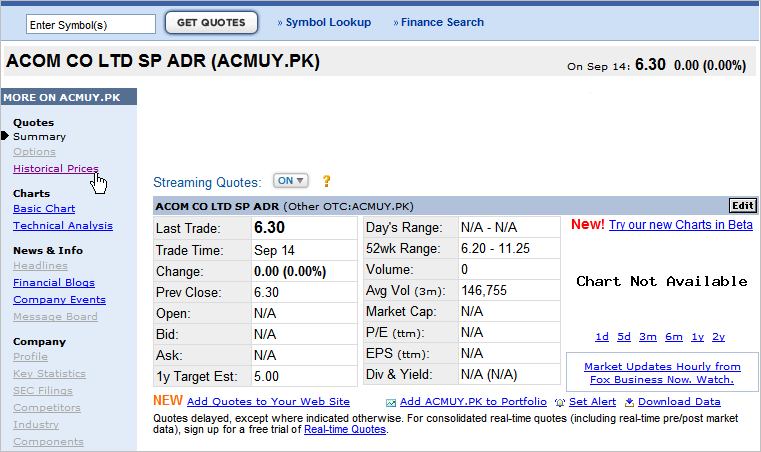Click the Enter Symbol(s) input field
Viewport: 761px width, 452px height.
point(91,24)
